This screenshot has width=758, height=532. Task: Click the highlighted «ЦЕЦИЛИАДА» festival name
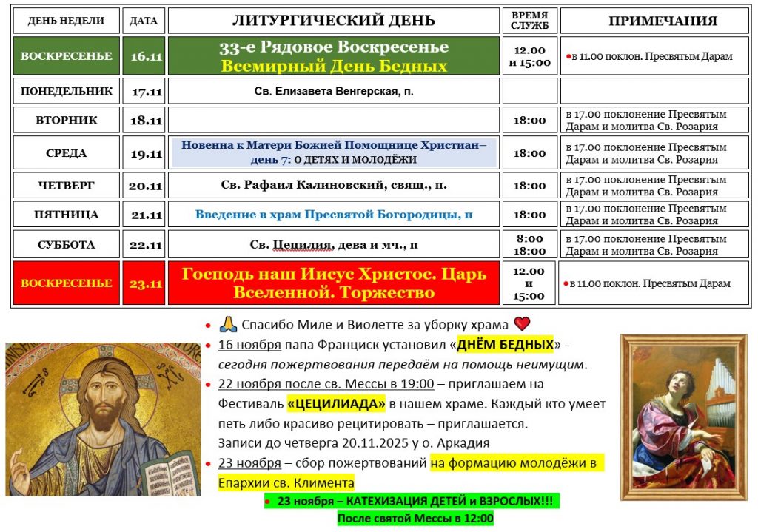[x=336, y=404]
